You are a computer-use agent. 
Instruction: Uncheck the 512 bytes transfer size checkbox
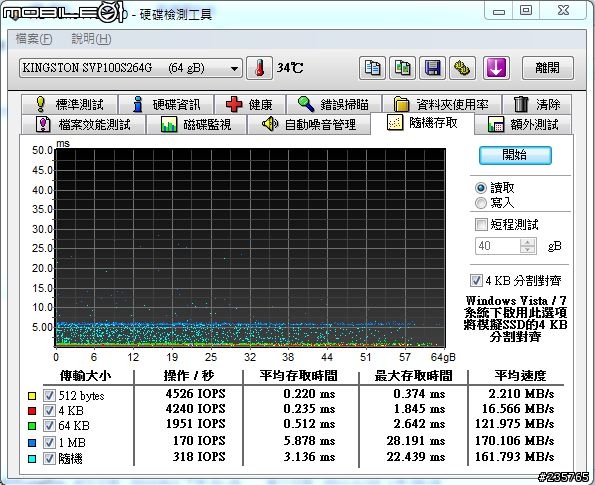click(49, 395)
